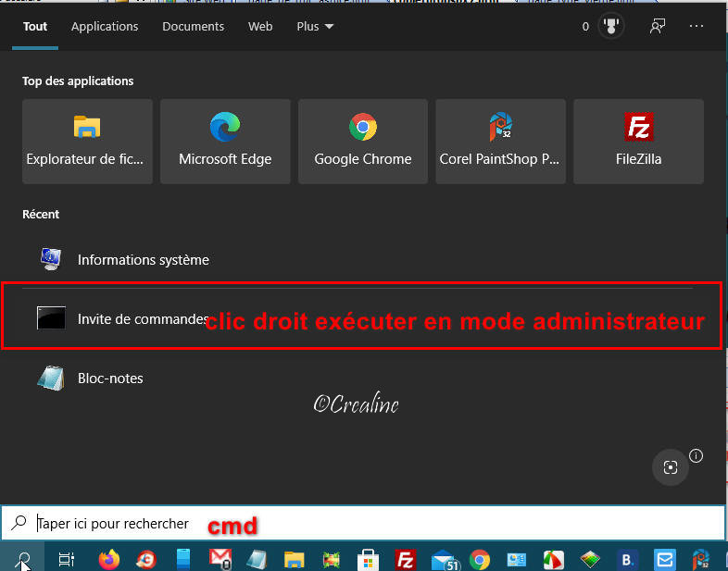Focus the Taper ici pour rechercher field

click(x=363, y=523)
